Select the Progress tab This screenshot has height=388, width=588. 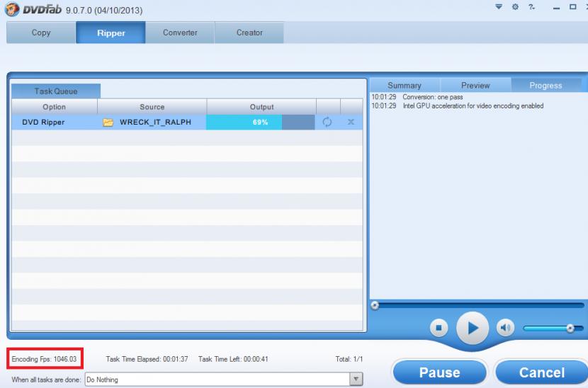pyautogui.click(x=546, y=85)
